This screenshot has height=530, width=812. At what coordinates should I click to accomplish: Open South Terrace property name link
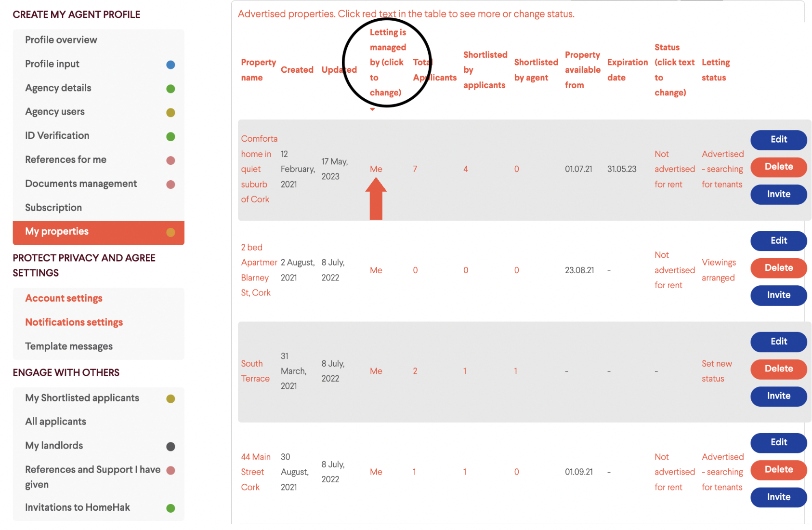[x=255, y=371]
